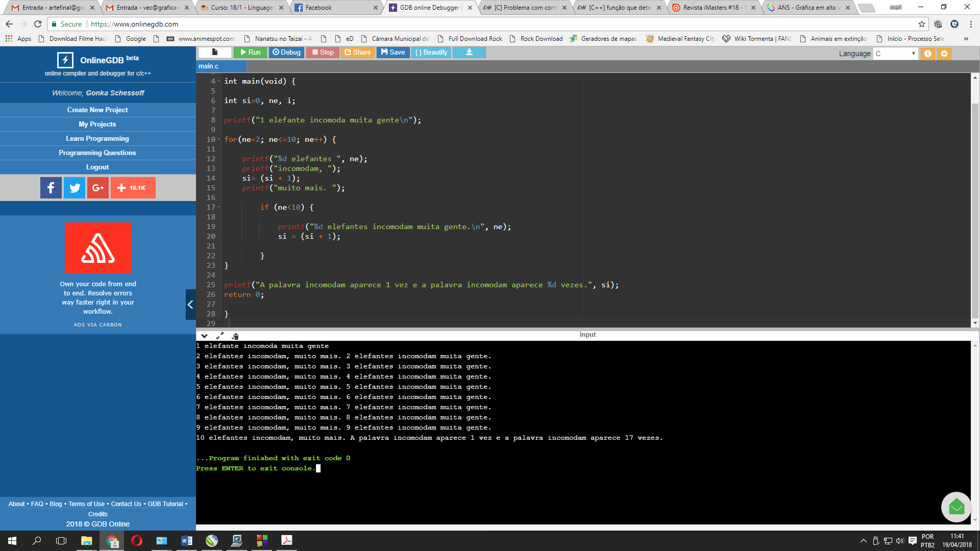980x551 pixels.
Task: Open the orange info icon next to Language
Action: pyautogui.click(x=928, y=54)
